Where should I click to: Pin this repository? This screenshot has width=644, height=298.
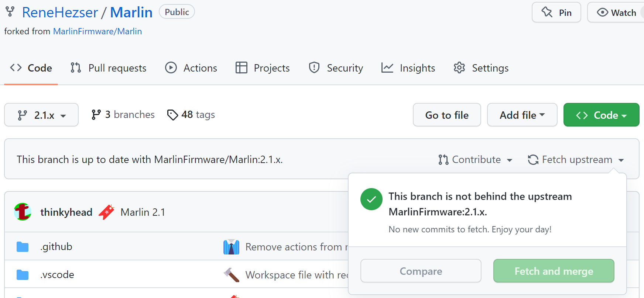[x=556, y=13]
